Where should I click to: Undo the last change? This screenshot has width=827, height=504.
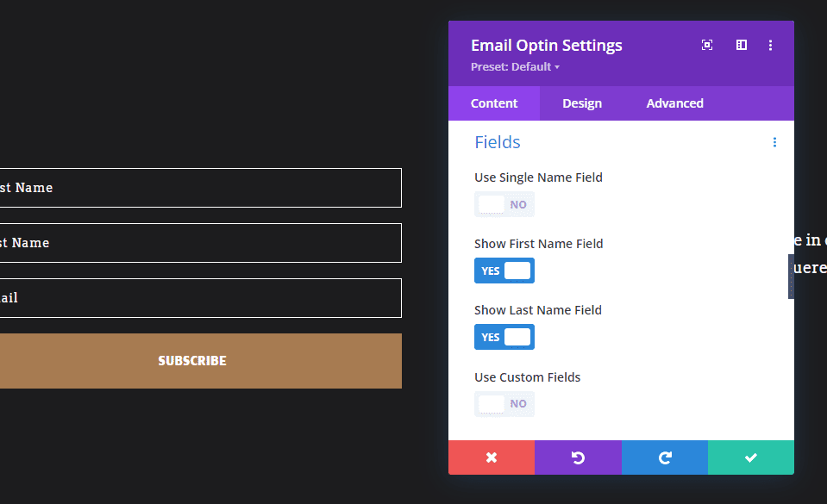[x=578, y=457]
